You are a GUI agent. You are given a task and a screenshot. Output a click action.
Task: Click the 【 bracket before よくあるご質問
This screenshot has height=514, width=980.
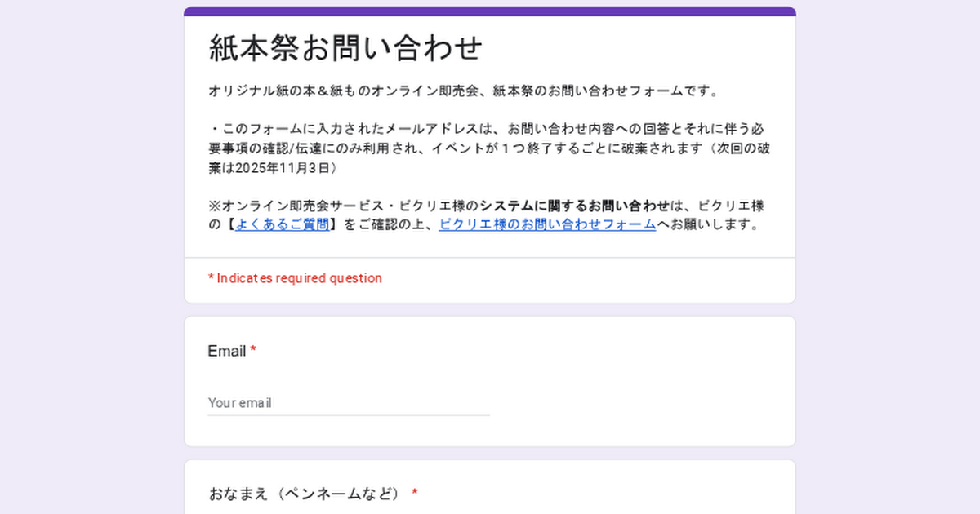click(229, 224)
